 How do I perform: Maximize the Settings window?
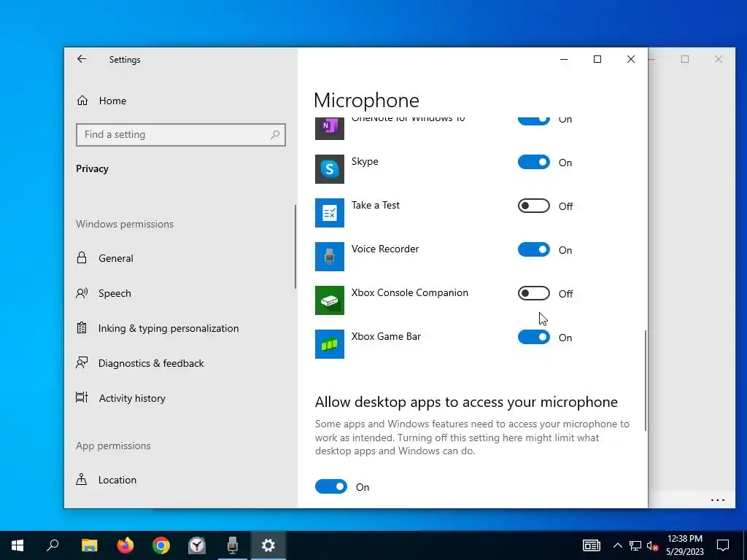coord(597,59)
